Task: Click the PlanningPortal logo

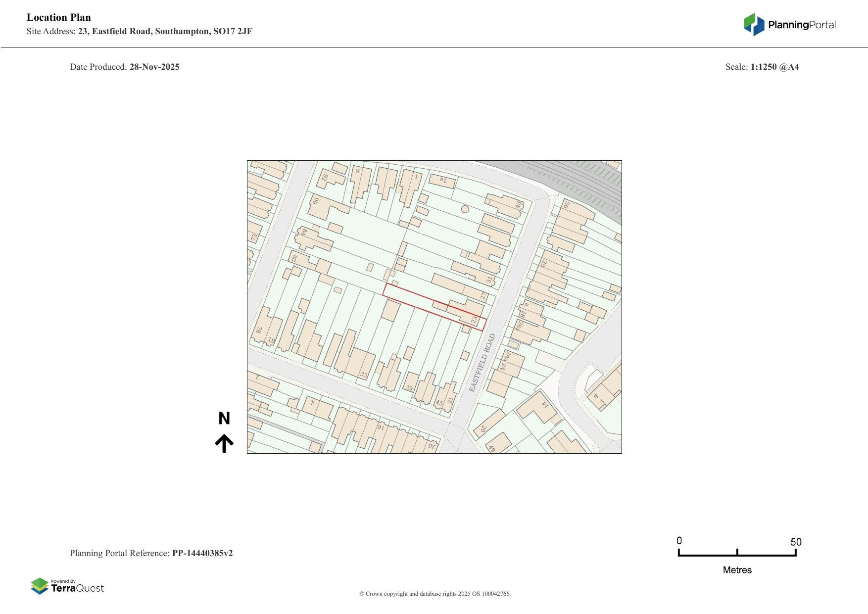Action: pyautogui.click(x=789, y=23)
